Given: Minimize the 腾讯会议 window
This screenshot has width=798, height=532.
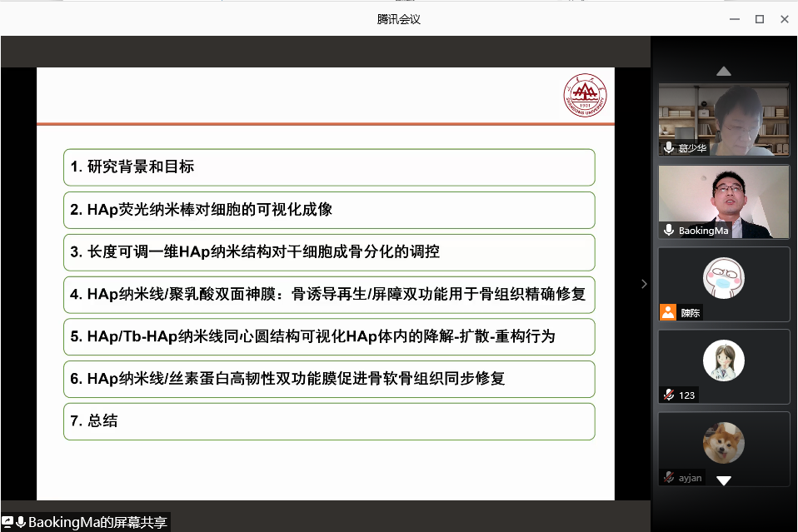Looking at the screenshot, I should (735, 19).
